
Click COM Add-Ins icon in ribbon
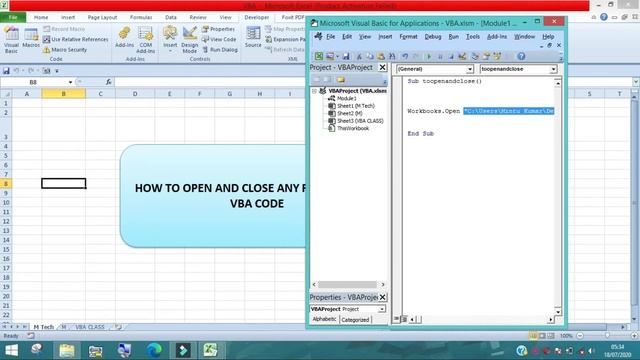click(146, 40)
